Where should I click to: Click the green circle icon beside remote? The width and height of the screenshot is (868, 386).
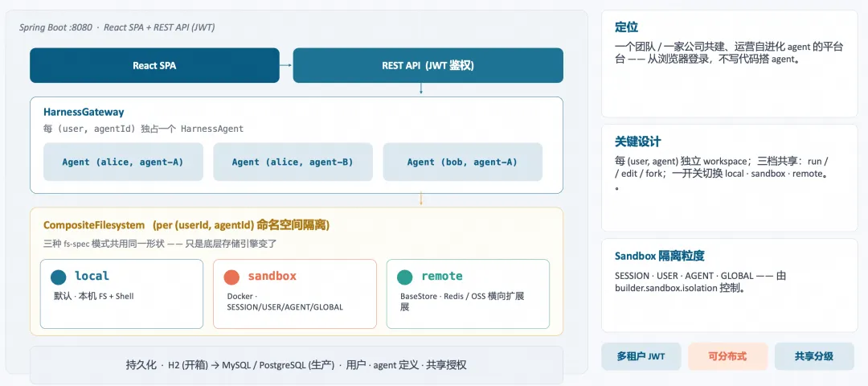(404, 277)
